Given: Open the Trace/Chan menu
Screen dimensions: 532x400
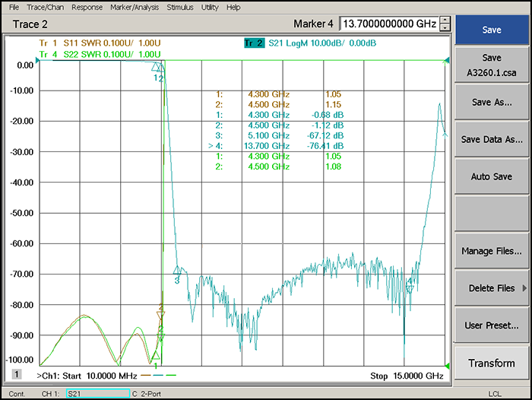Looking at the screenshot, I should pos(46,7).
